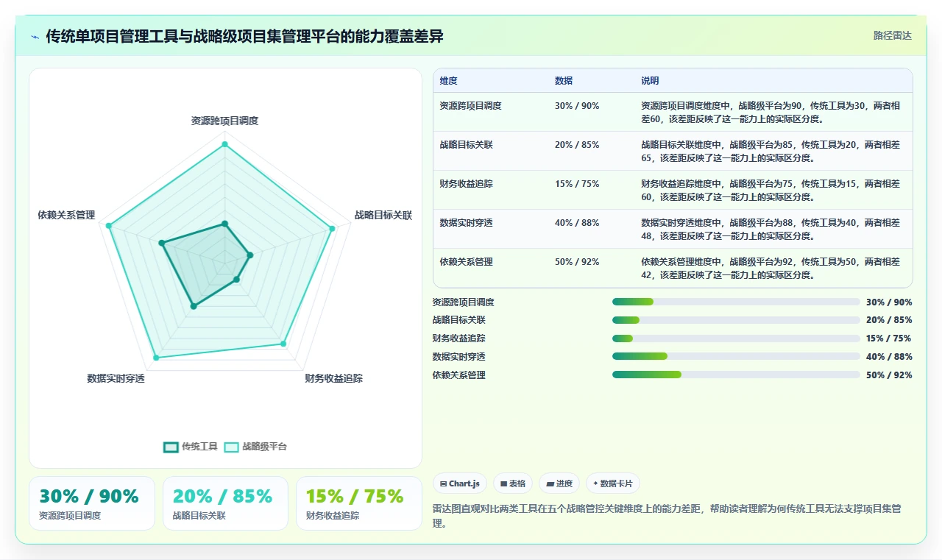Click 依赖关系管理 progress bar
The height and width of the screenshot is (560, 942).
736,375
